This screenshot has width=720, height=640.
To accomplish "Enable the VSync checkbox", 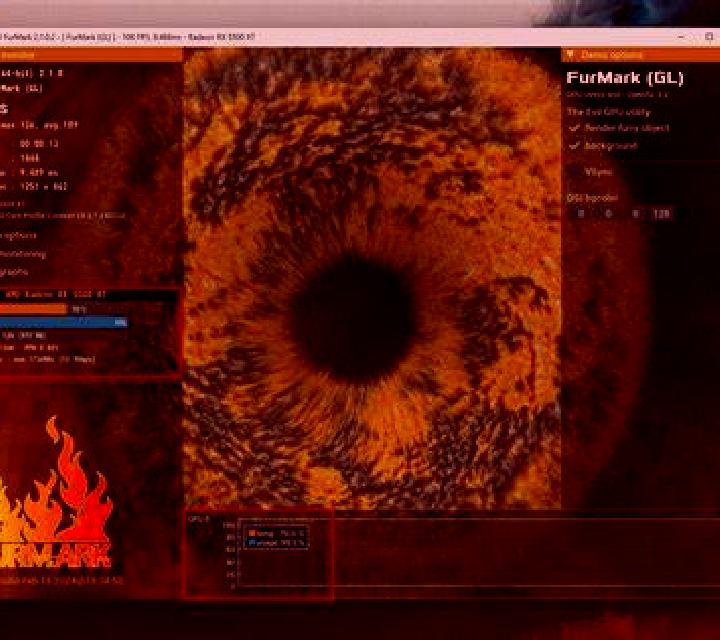I will coord(574,172).
